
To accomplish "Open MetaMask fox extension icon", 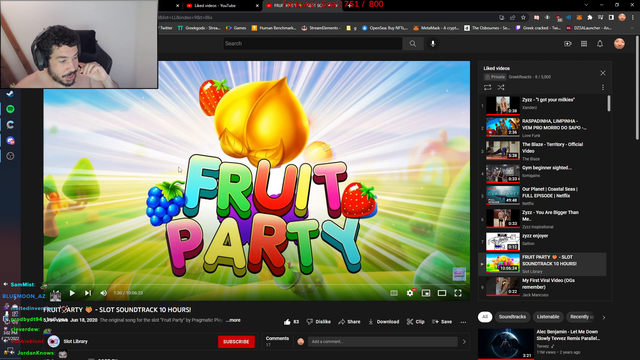I will pyautogui.click(x=579, y=18).
